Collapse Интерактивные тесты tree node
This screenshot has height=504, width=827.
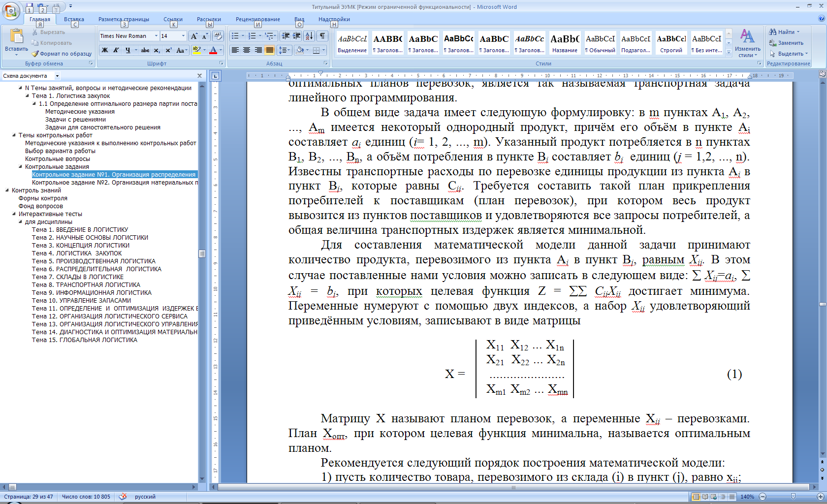click(14, 214)
